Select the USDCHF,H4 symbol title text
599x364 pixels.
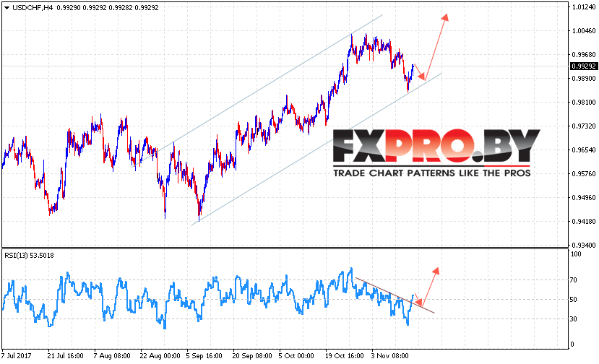(x=33, y=8)
